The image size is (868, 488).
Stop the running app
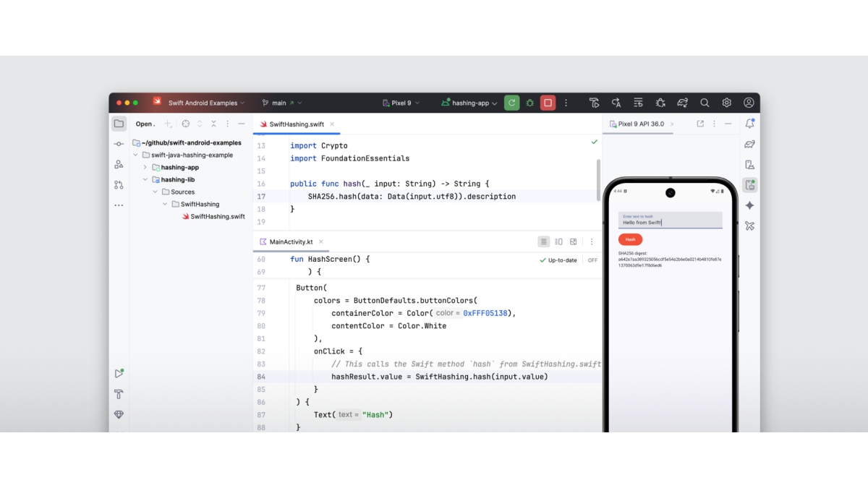547,103
